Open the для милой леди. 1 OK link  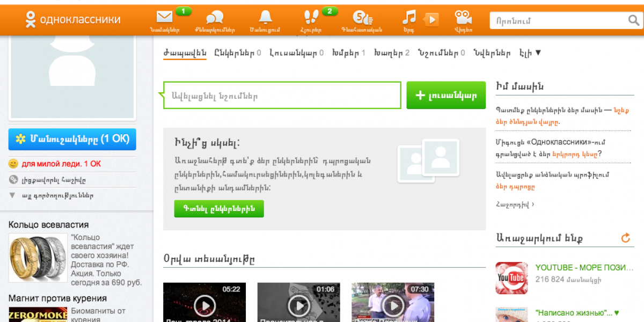pos(61,164)
